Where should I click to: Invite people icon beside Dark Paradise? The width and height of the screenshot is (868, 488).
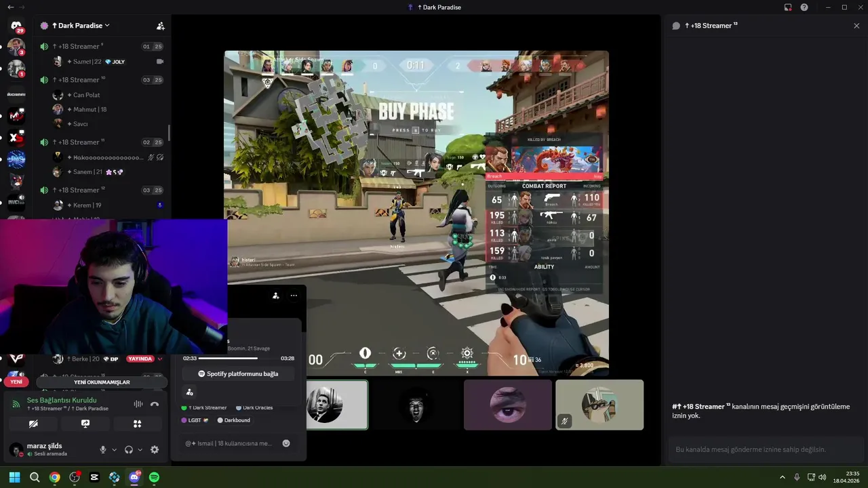pos(161,26)
